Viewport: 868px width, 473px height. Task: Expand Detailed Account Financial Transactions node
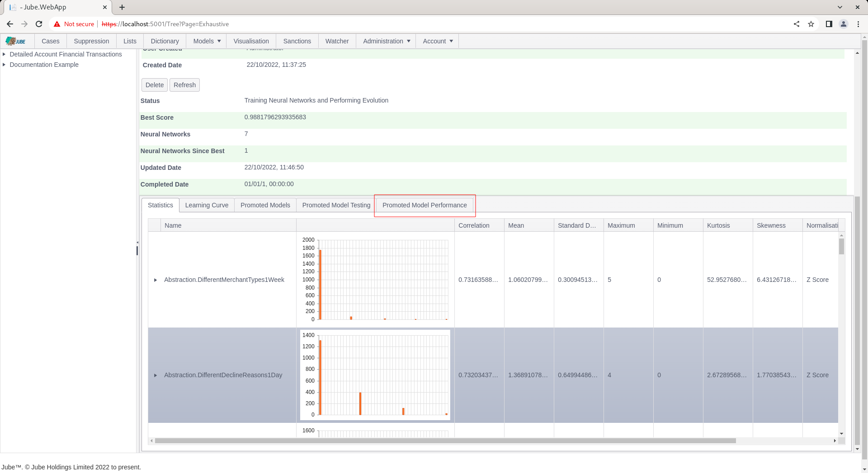click(4, 54)
